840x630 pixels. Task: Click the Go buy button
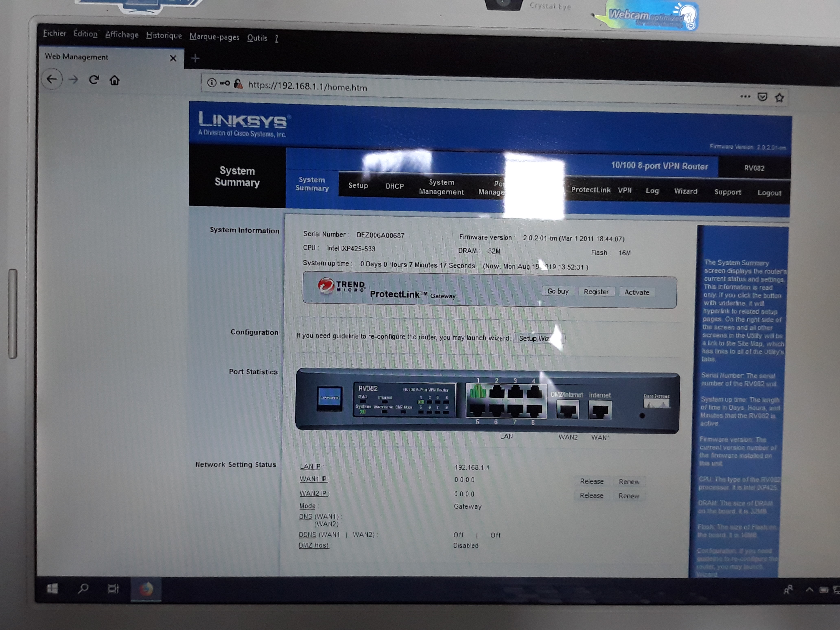[x=558, y=291]
